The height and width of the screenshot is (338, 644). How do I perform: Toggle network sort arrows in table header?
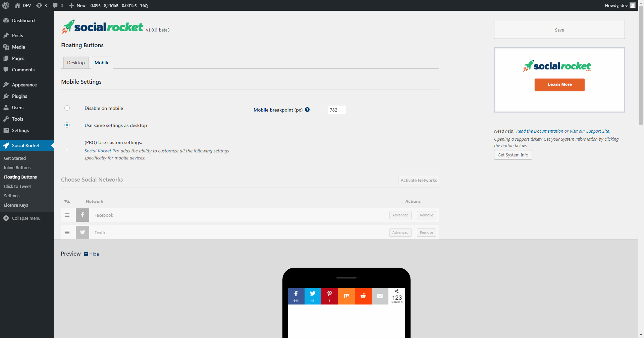[x=67, y=201]
